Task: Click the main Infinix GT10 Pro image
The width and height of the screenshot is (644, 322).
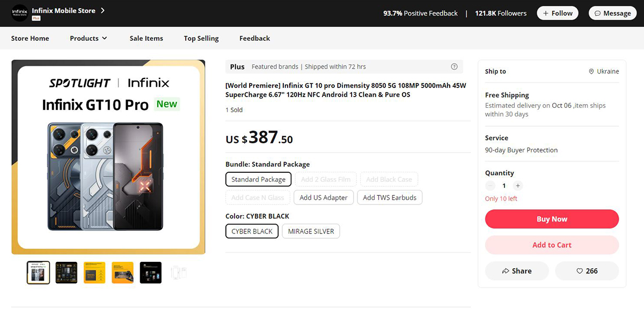Action: click(108, 157)
